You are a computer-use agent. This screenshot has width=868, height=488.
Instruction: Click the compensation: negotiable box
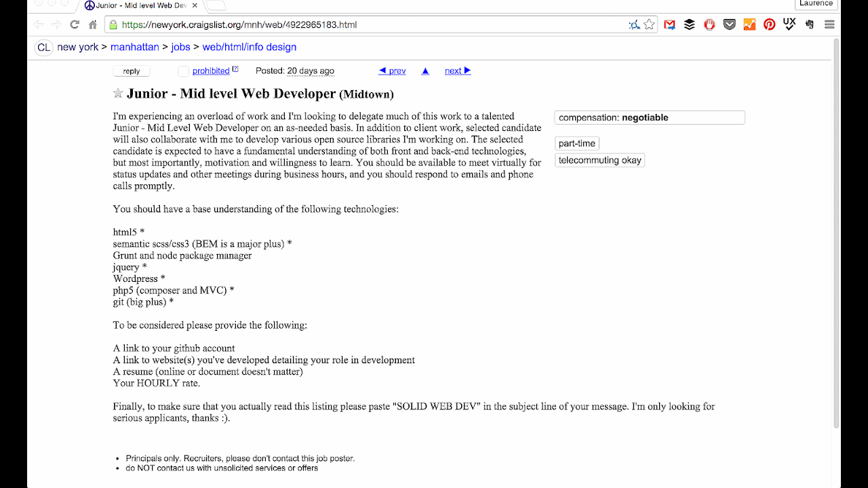tap(650, 117)
